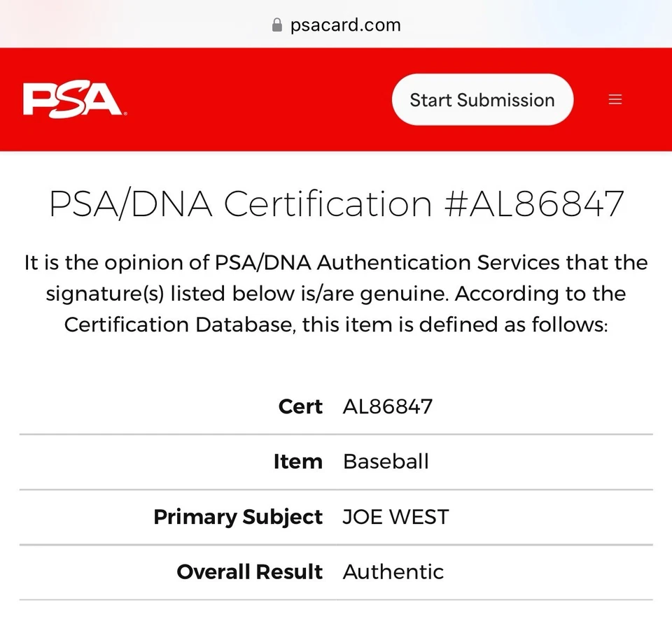672x640 pixels.
Task: Click the Item row label
Action: 297,462
